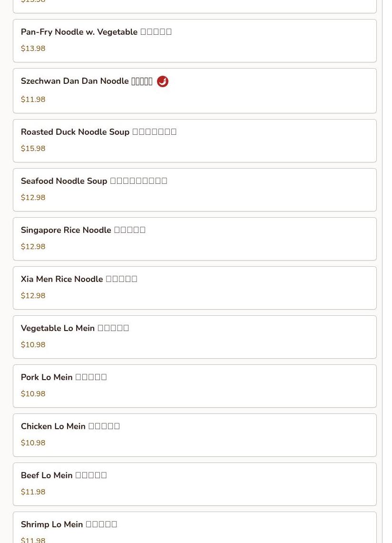Click the spicy chili pepper icon
The image size is (392, 543).
(x=162, y=81)
